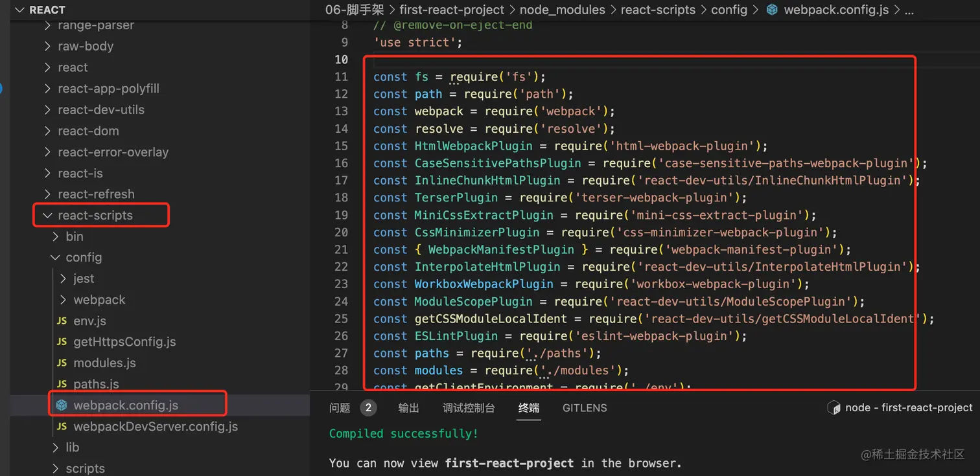Expand the lib folder

pyautogui.click(x=55, y=448)
